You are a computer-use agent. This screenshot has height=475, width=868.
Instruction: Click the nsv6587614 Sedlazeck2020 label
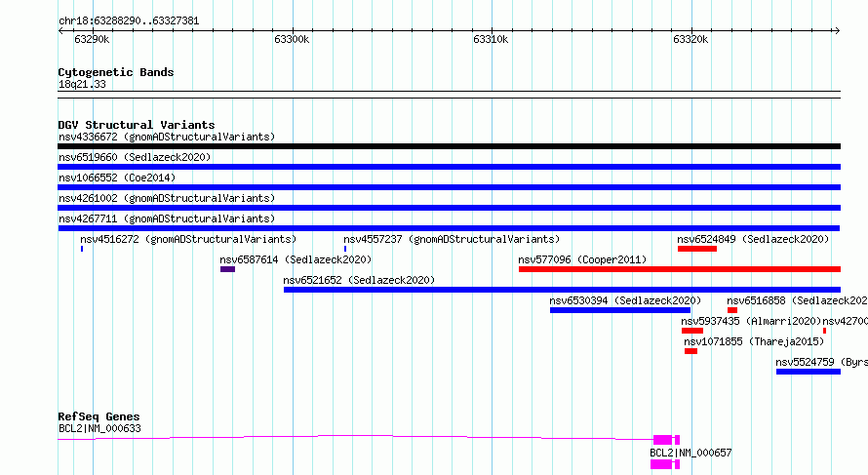[x=296, y=259]
